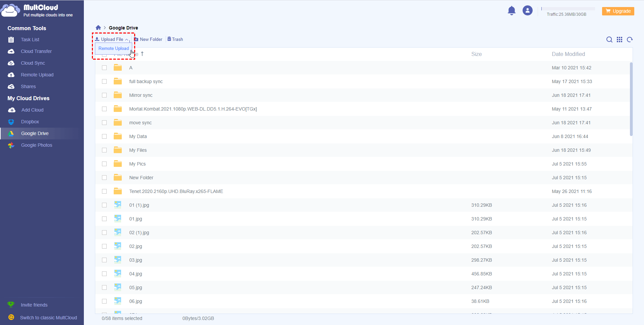Click the New Folder button

coord(148,39)
